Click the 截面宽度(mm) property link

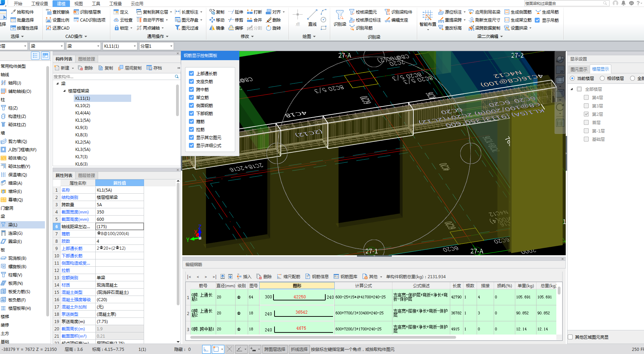(75, 212)
